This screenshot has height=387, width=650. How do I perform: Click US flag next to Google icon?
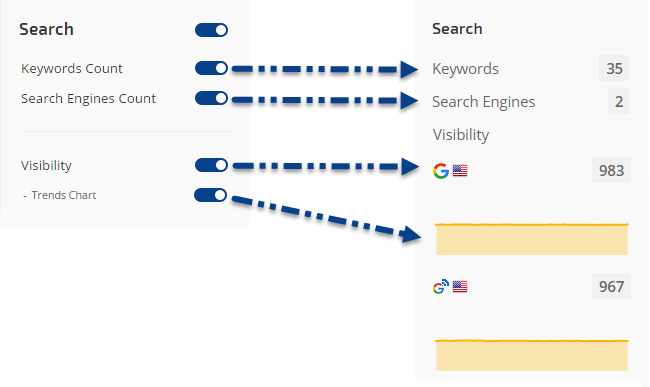[460, 171]
